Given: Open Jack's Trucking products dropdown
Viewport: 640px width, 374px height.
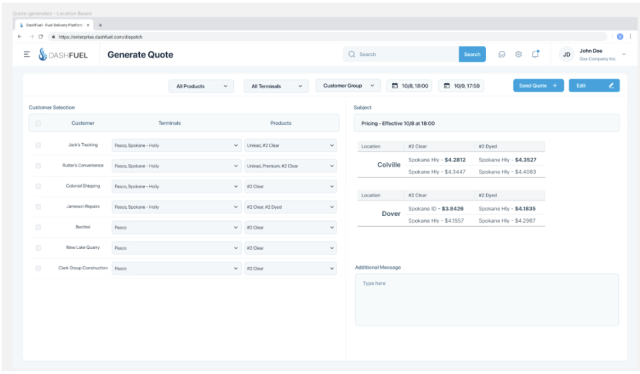Looking at the screenshot, I should point(290,145).
